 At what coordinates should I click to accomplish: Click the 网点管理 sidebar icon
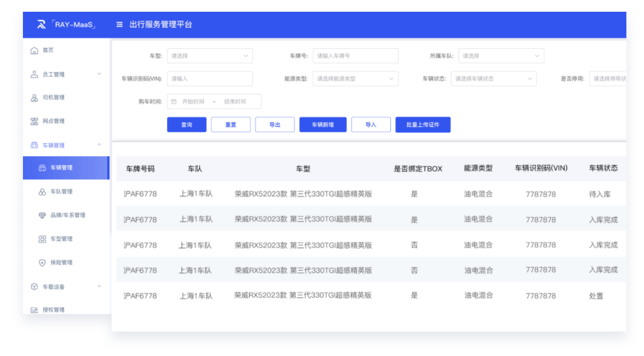34,121
